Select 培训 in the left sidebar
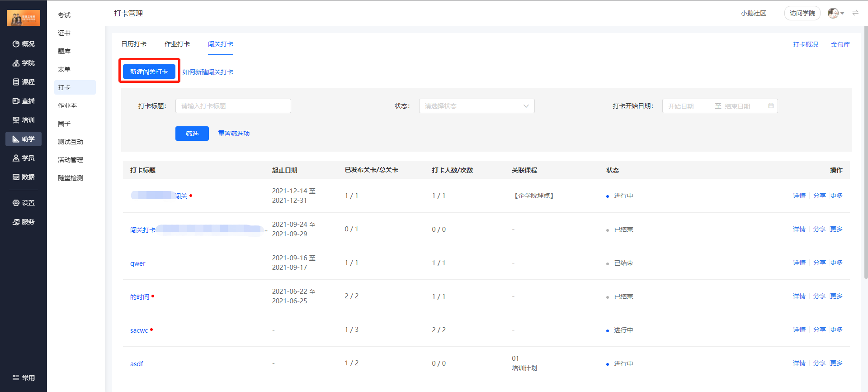 point(24,120)
